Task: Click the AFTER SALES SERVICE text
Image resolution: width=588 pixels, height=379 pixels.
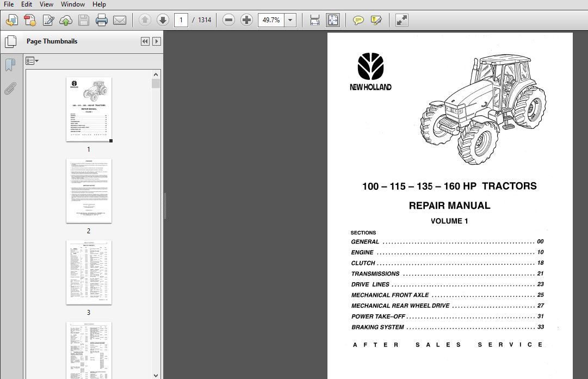Action: click(x=448, y=345)
